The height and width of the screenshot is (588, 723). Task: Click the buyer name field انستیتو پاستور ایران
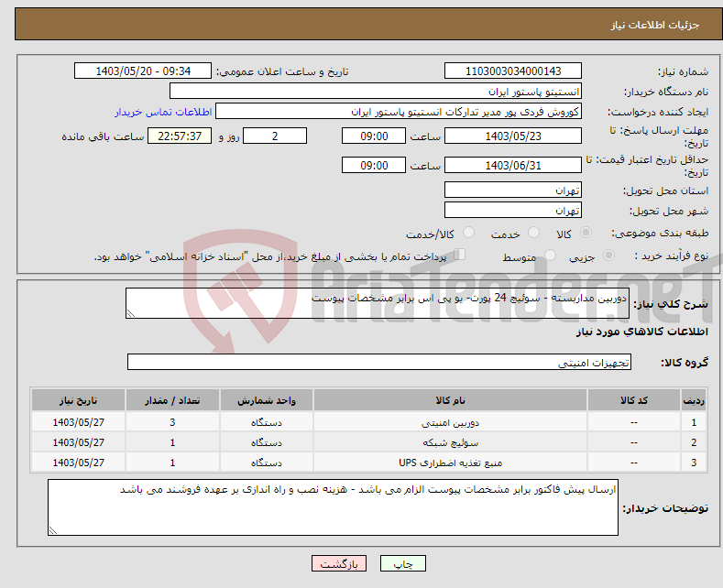[x=376, y=92]
